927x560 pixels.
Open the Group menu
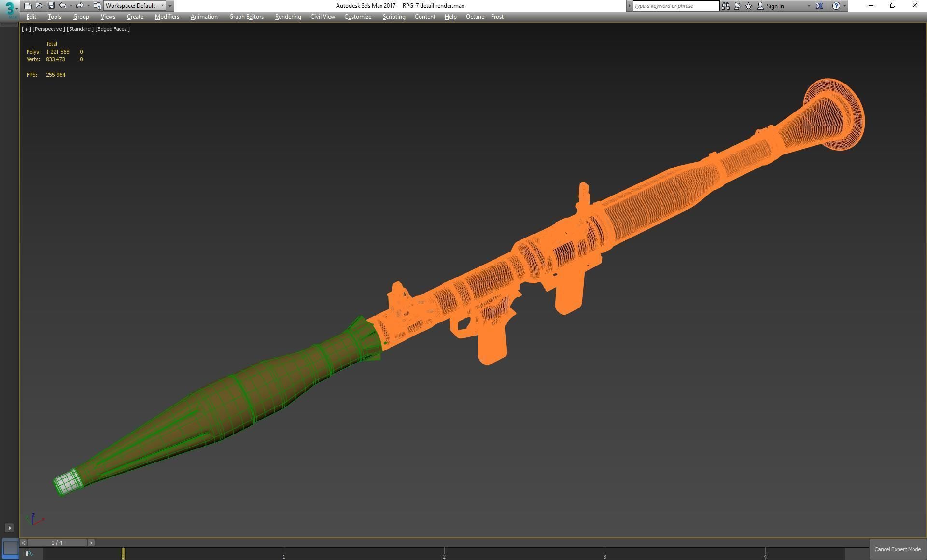81,17
